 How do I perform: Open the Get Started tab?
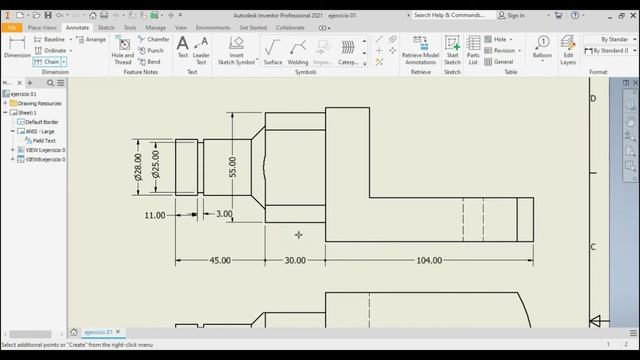(x=253, y=28)
